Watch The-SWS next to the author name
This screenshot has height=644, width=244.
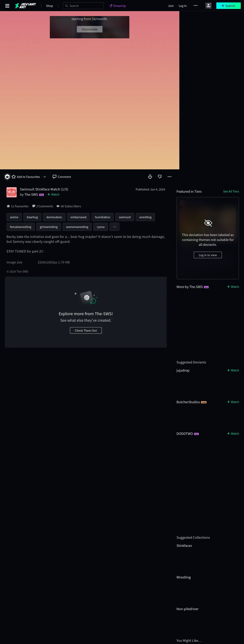54,195
